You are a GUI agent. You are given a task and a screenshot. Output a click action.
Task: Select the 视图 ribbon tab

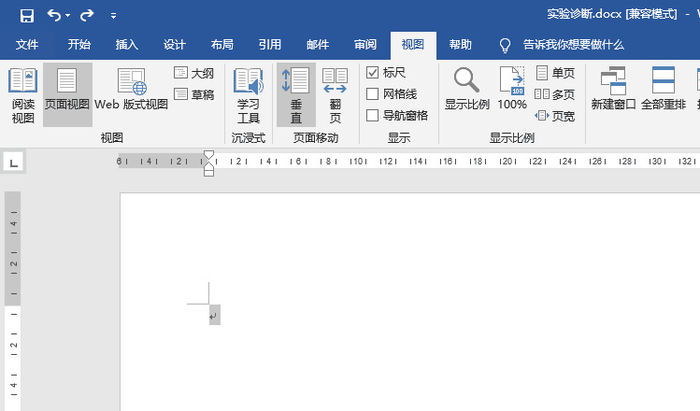pos(413,45)
